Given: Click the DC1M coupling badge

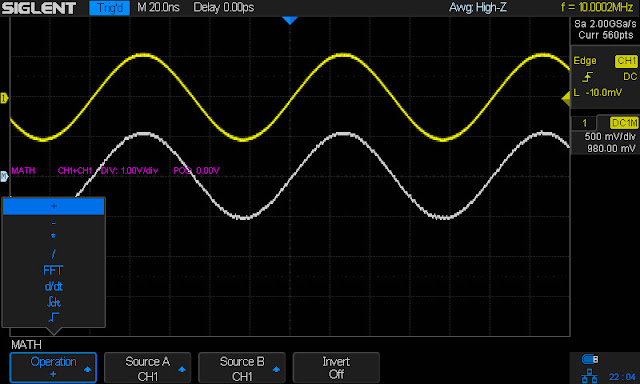Looking at the screenshot, I should click(x=624, y=123).
